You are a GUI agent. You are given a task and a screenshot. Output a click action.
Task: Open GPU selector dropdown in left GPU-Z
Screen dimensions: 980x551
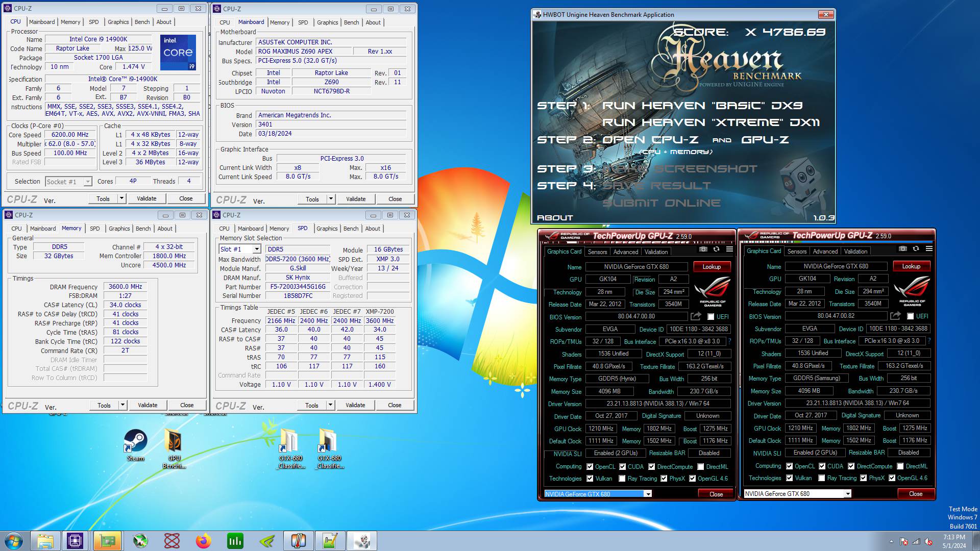tap(648, 494)
